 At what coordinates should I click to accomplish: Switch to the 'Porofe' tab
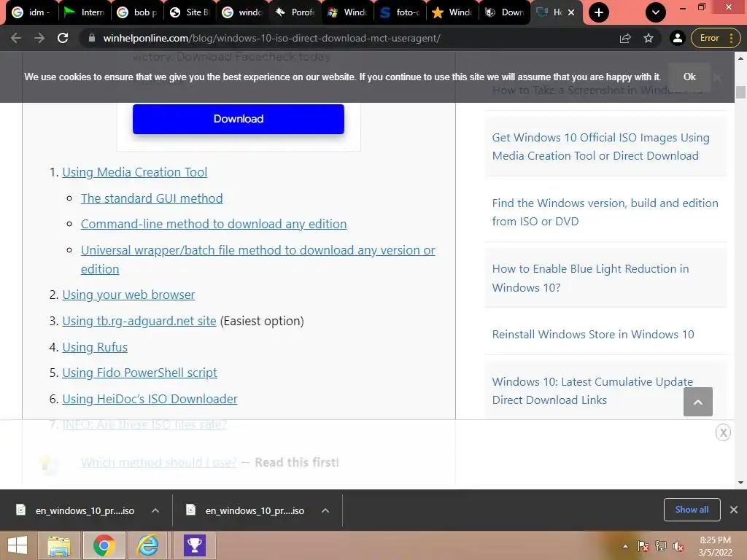295,12
